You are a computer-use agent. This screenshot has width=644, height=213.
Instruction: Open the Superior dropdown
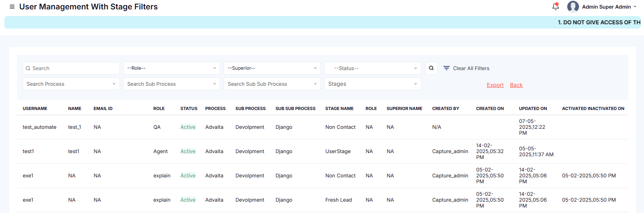click(x=272, y=68)
